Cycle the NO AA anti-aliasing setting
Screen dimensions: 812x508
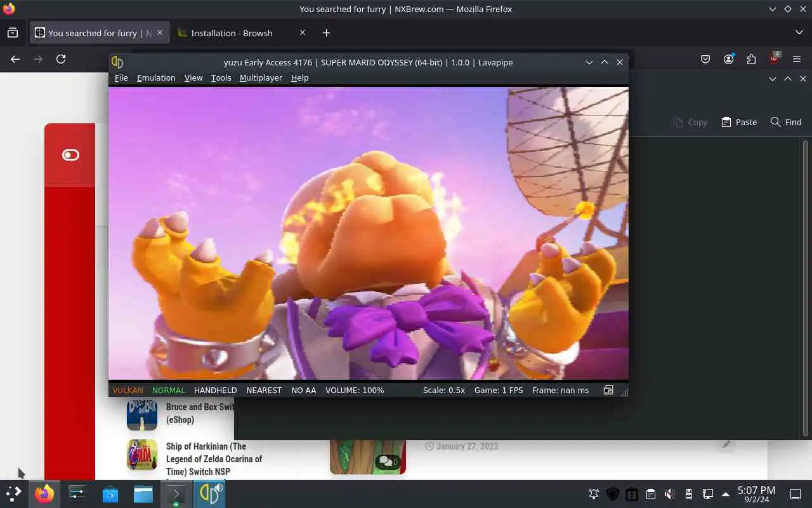[x=303, y=390]
